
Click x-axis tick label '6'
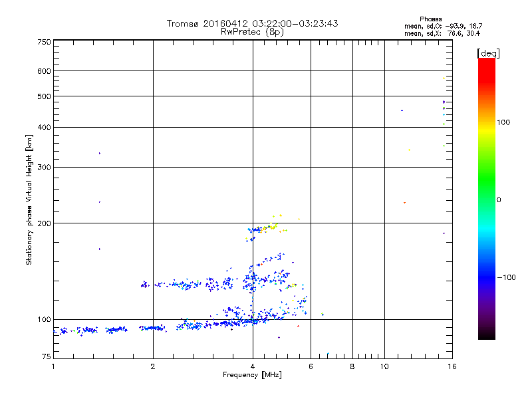click(311, 366)
